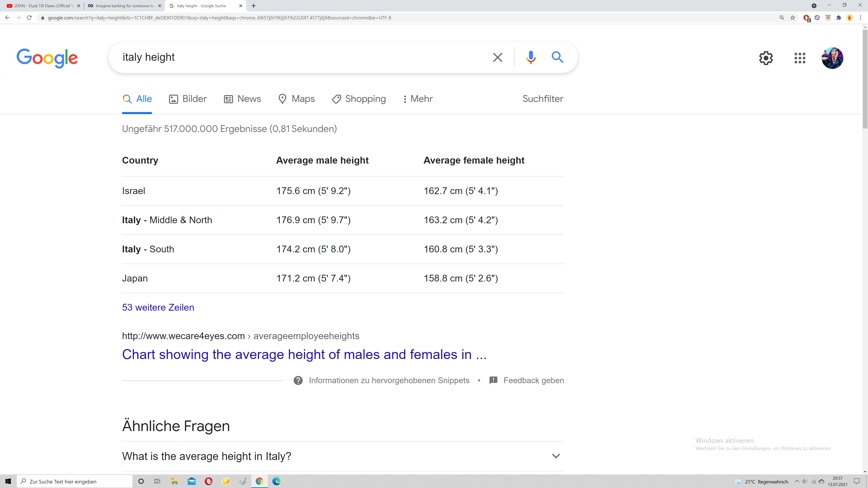Switch to the Bilder tab
The image size is (868, 488).
188,99
